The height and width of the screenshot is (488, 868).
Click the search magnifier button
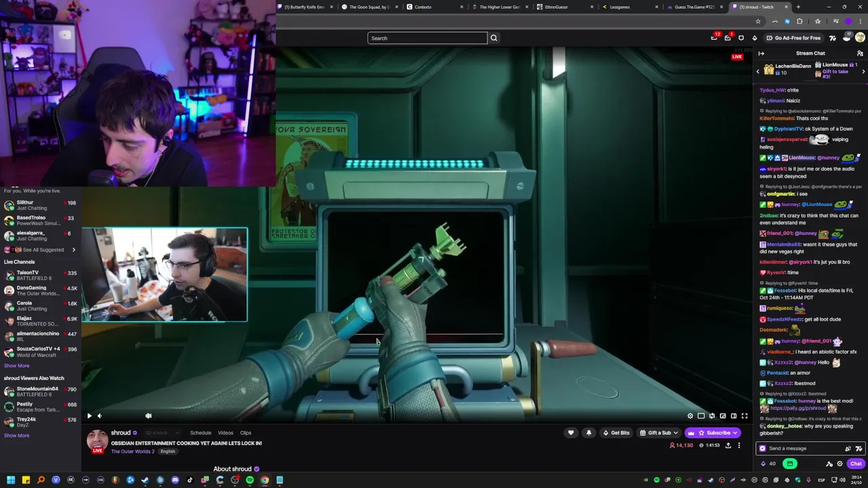(494, 38)
